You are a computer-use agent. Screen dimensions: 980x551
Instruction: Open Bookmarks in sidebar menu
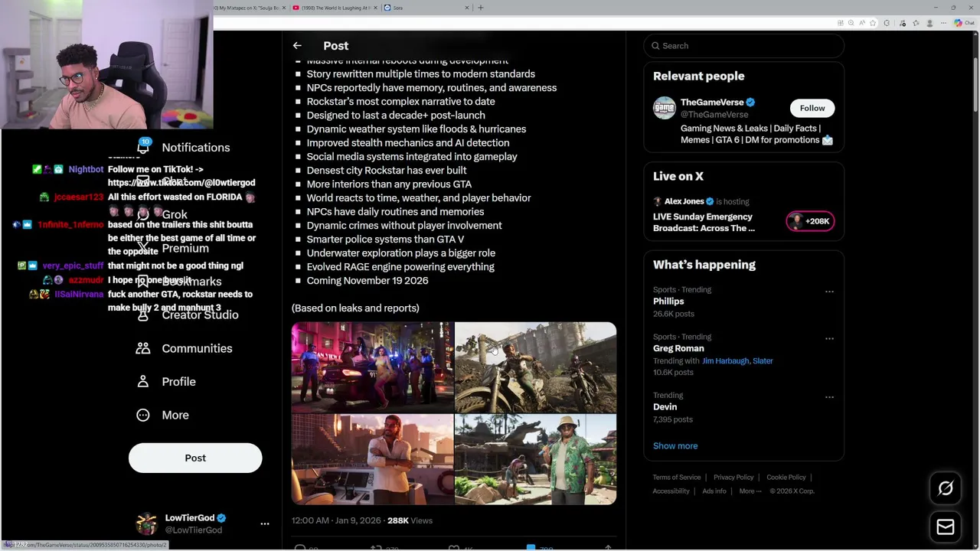tap(191, 281)
